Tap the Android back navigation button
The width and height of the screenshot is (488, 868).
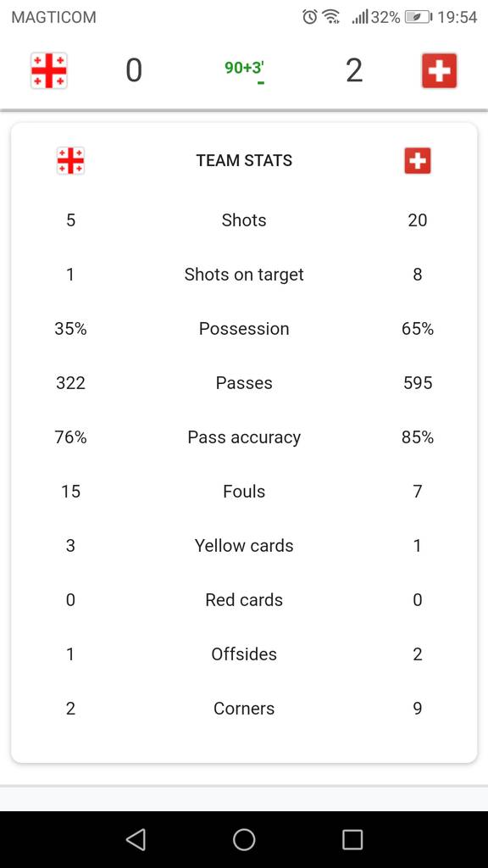point(136,839)
